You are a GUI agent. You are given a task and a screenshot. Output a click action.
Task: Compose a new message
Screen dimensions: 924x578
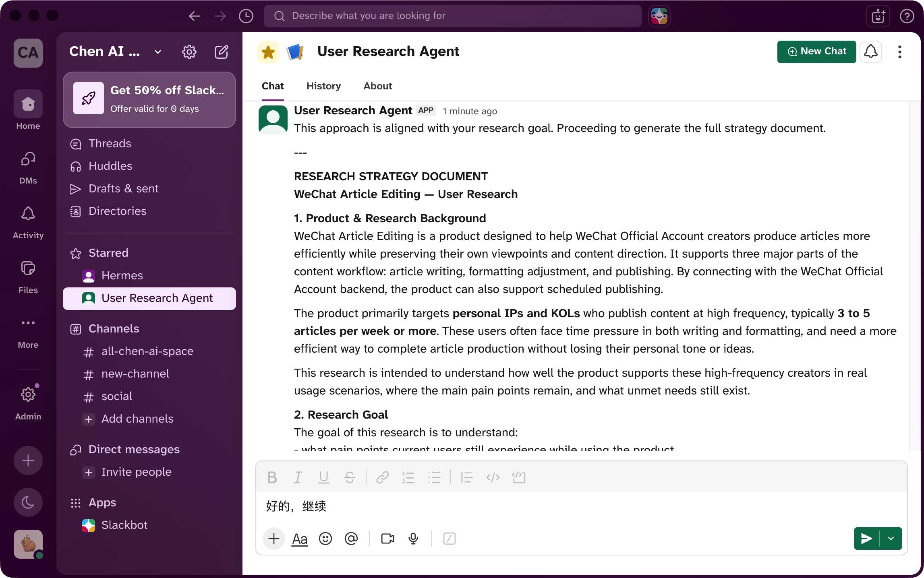(221, 52)
